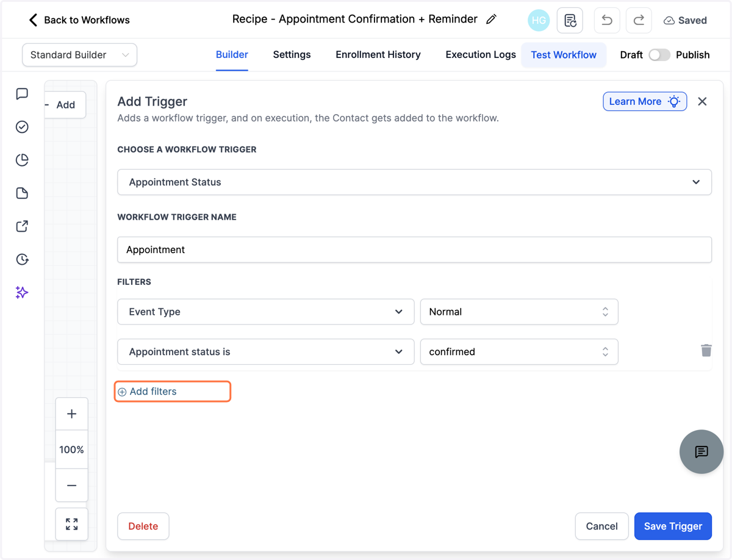The width and height of the screenshot is (732, 560).
Task: Click the Add filters link
Action: [x=147, y=392]
